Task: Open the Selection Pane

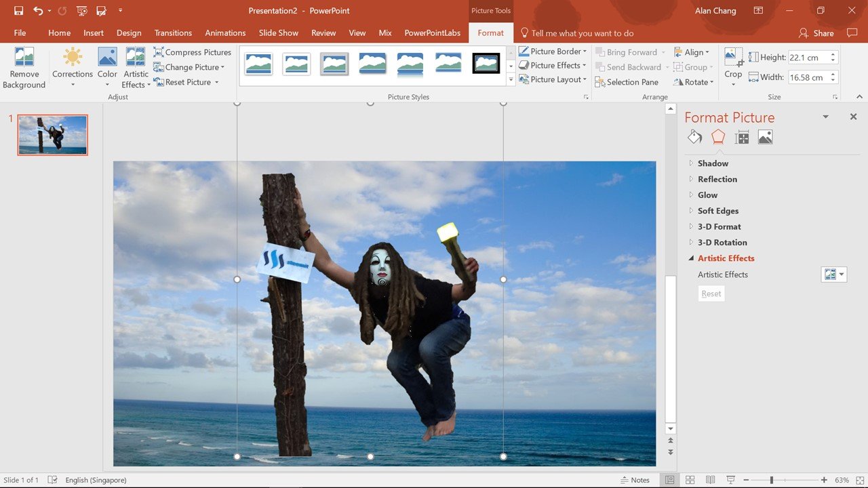Action: pos(627,82)
